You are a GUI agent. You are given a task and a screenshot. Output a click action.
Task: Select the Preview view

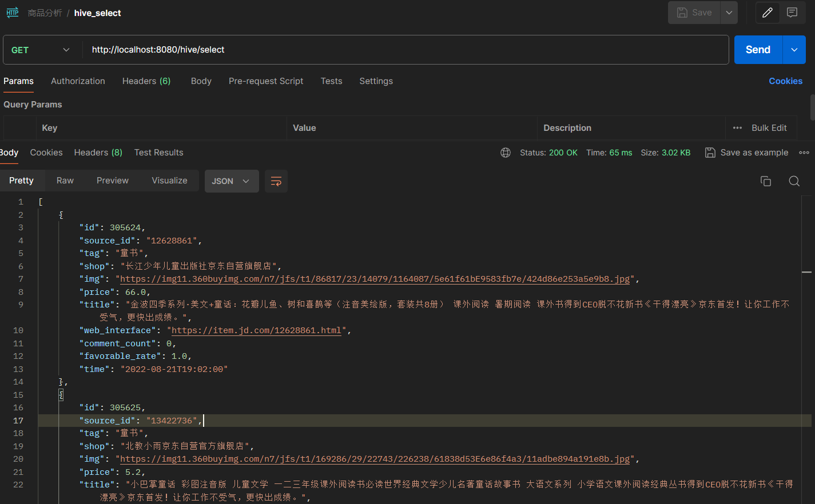click(x=113, y=181)
